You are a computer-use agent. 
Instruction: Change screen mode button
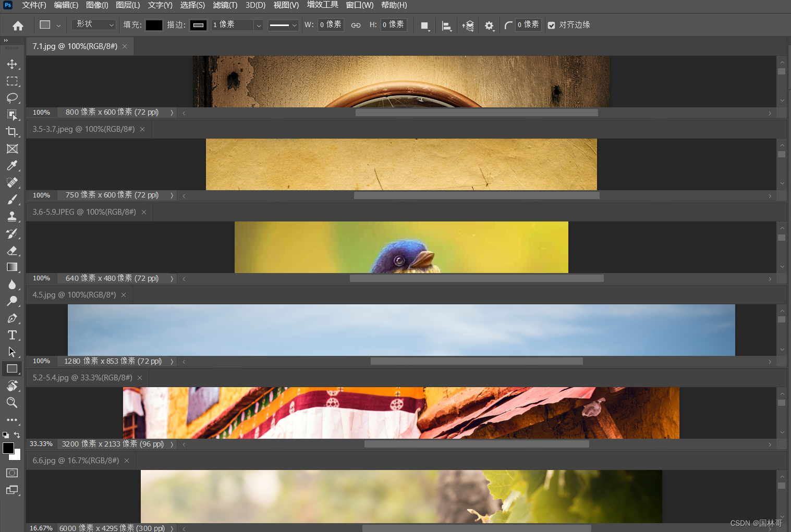click(x=12, y=490)
